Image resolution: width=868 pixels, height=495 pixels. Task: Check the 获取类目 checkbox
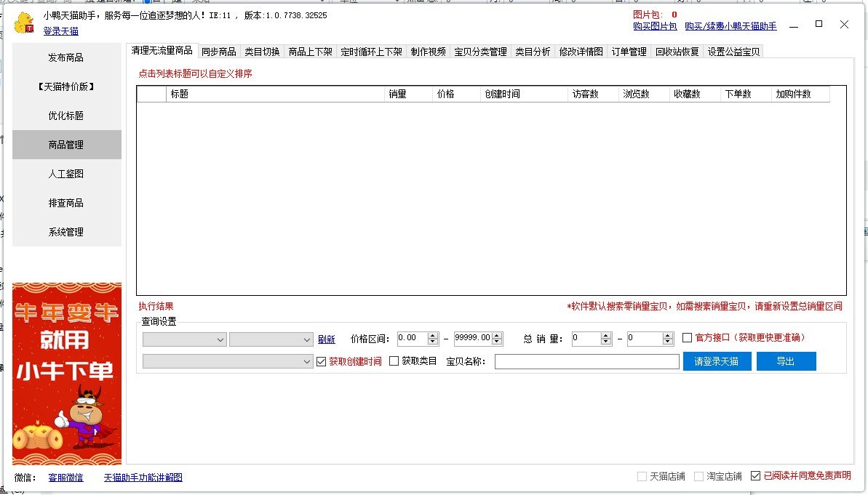click(394, 361)
